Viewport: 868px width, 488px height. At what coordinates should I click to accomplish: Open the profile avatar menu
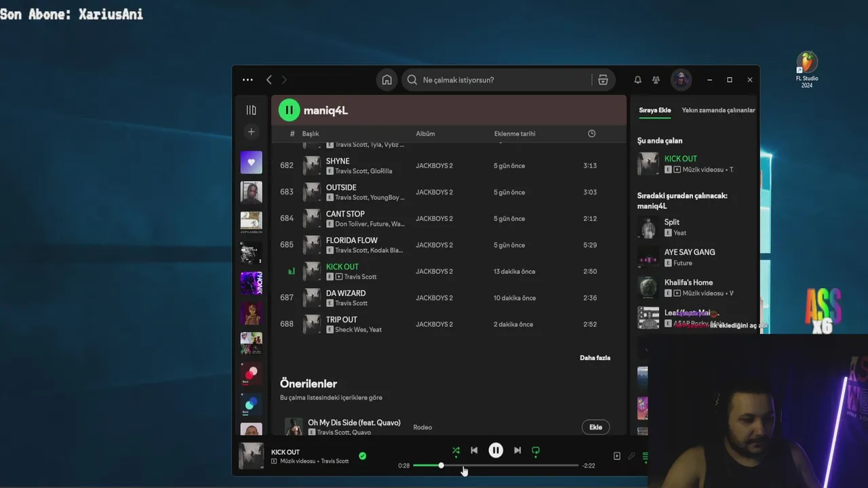[x=681, y=80]
